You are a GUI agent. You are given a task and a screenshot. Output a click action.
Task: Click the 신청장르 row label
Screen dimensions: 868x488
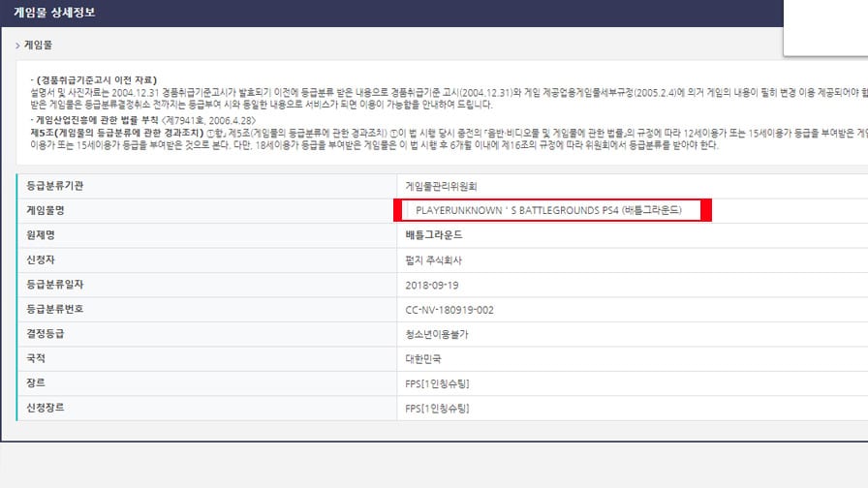point(46,408)
